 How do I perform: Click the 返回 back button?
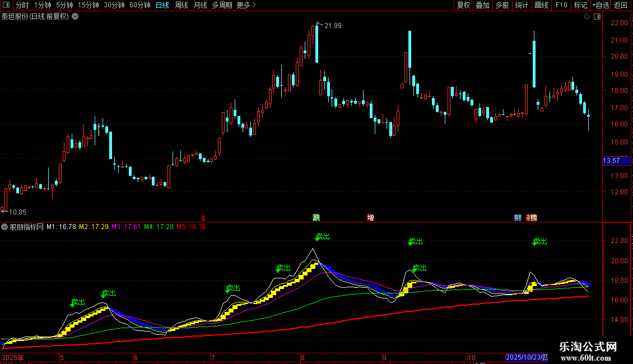621,5
